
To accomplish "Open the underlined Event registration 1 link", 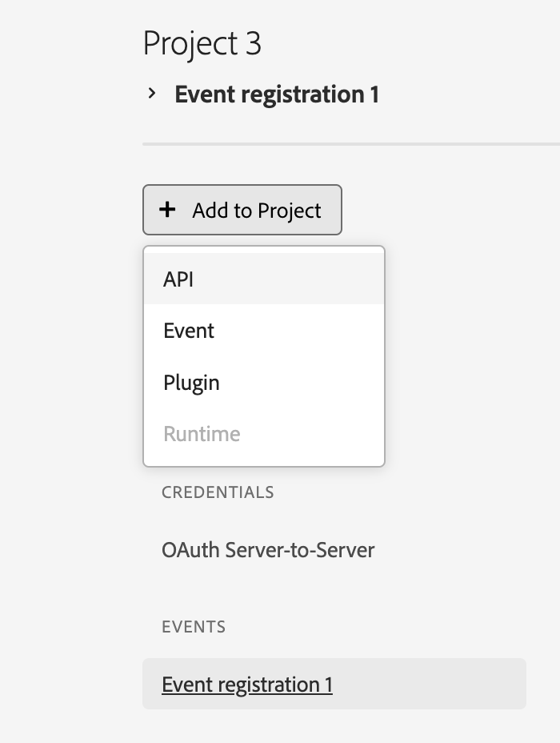I will 246,685.
